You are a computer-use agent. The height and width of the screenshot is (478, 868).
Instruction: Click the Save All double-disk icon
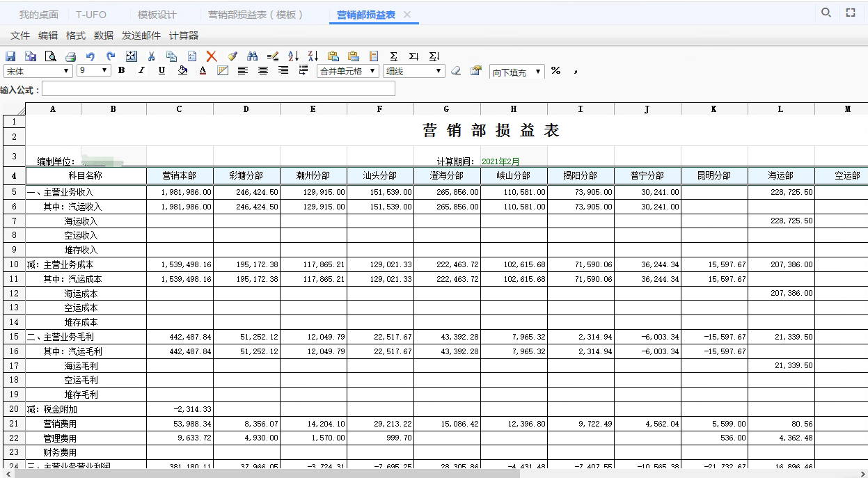tap(31, 56)
